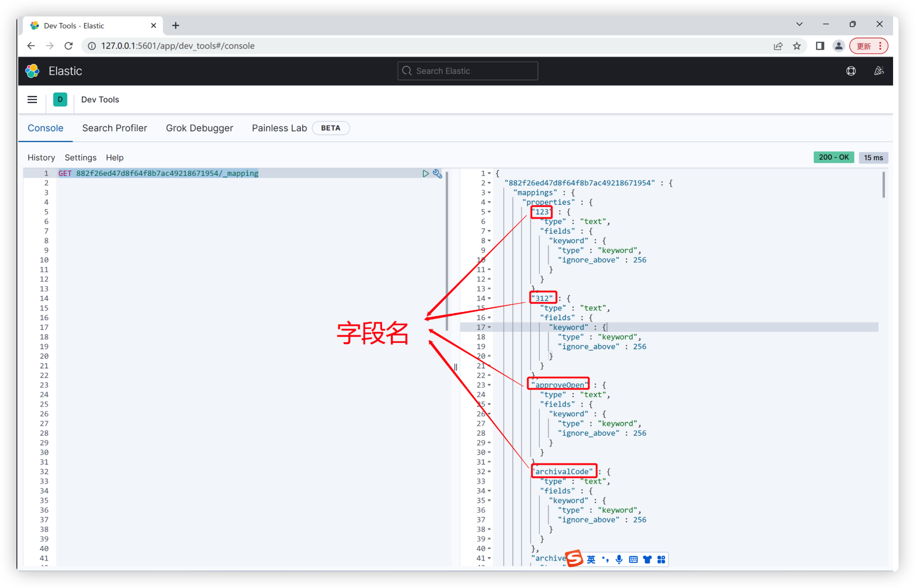The height and width of the screenshot is (588, 915).
Task: Click the 15 ms response time badge
Action: pyautogui.click(x=873, y=157)
